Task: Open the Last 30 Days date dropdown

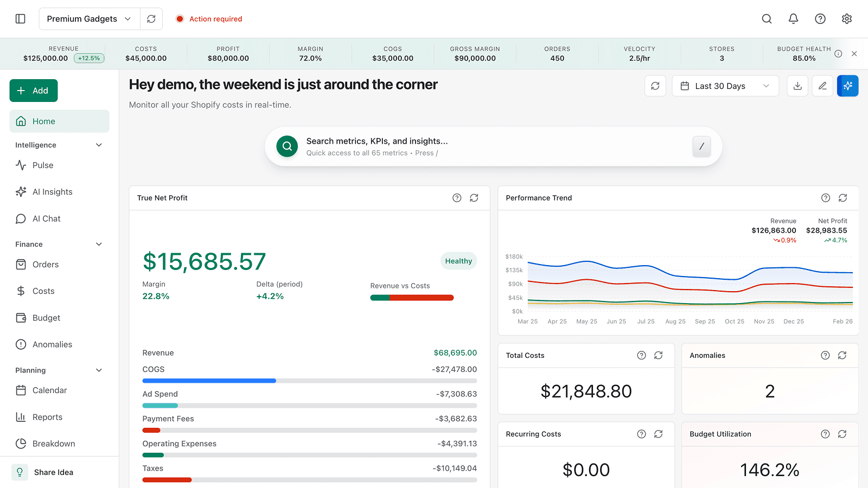Action: tap(725, 86)
